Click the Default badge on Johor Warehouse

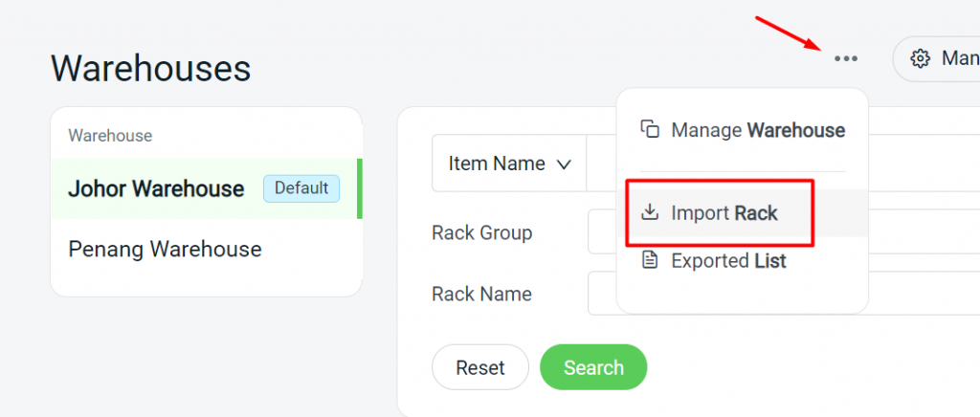[x=301, y=188]
